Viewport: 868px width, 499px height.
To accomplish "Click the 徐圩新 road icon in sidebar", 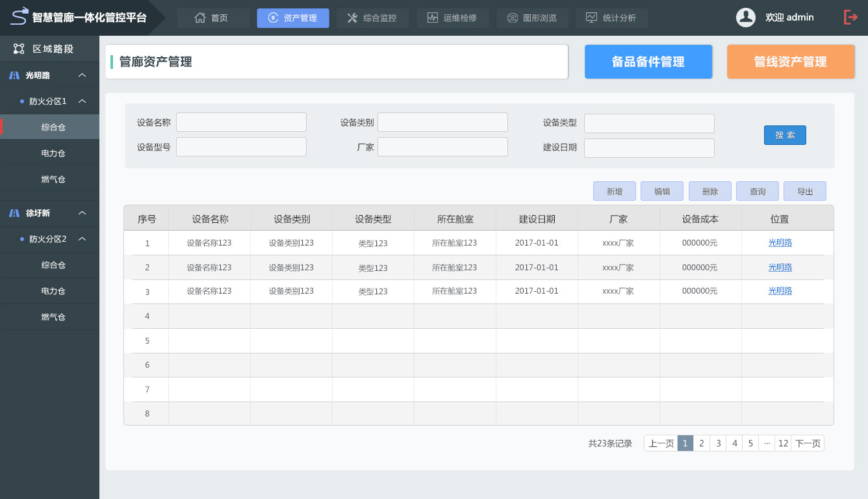I will pos(14,213).
